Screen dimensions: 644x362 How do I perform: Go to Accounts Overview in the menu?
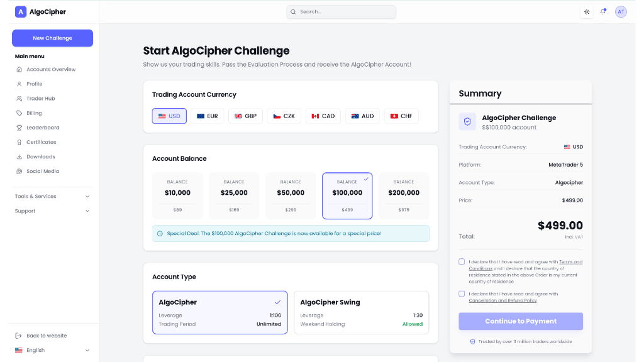(x=50, y=69)
